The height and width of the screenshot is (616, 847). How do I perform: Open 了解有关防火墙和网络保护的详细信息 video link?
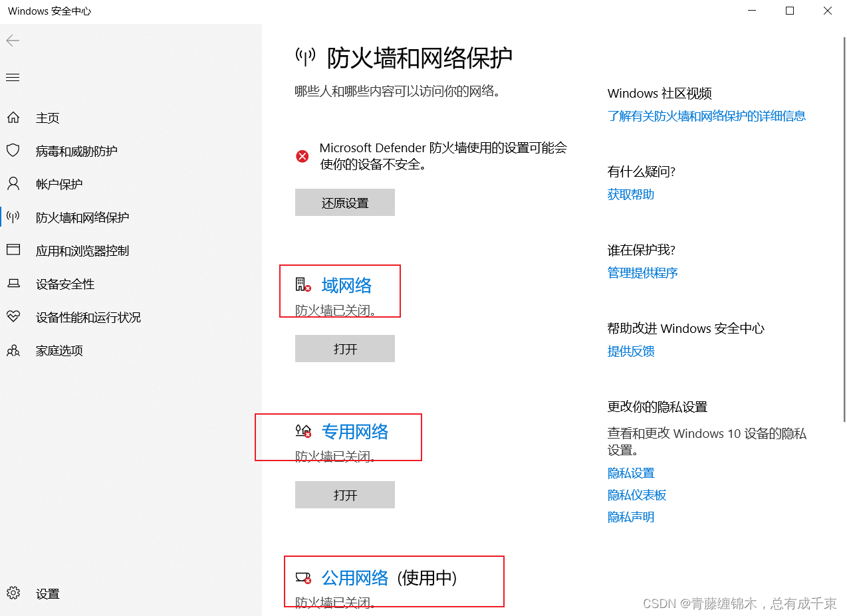pos(707,116)
